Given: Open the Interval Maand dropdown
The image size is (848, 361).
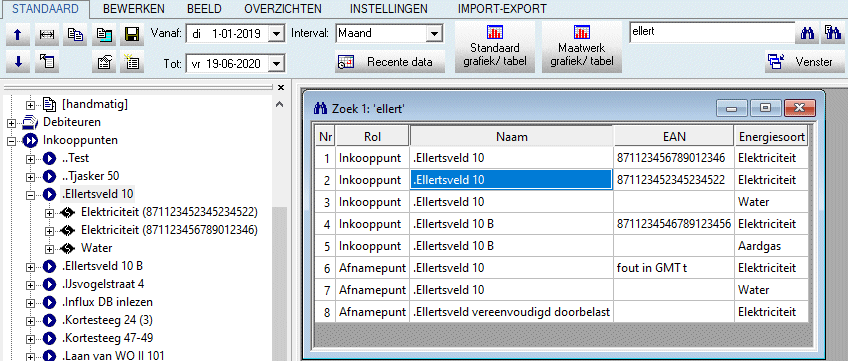Looking at the screenshot, I should click(434, 34).
